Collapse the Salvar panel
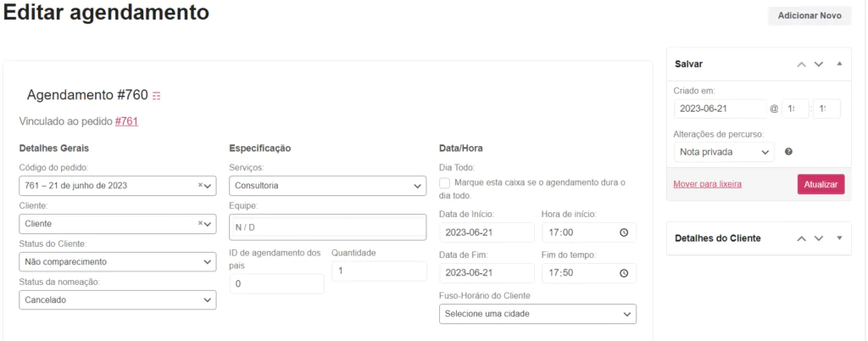Image resolution: width=868 pixels, height=341 pixels. (839, 64)
